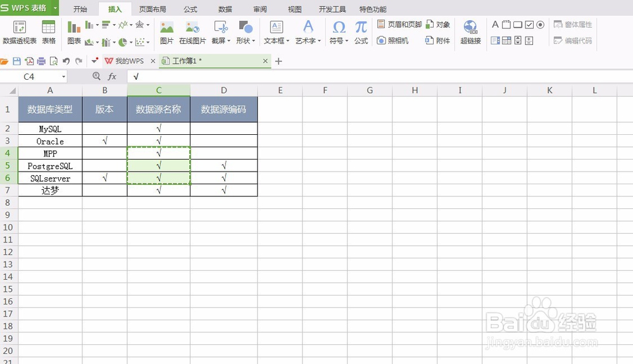Click the open folder icon
Image resolution: width=633 pixels, height=364 pixels.
click(x=4, y=61)
